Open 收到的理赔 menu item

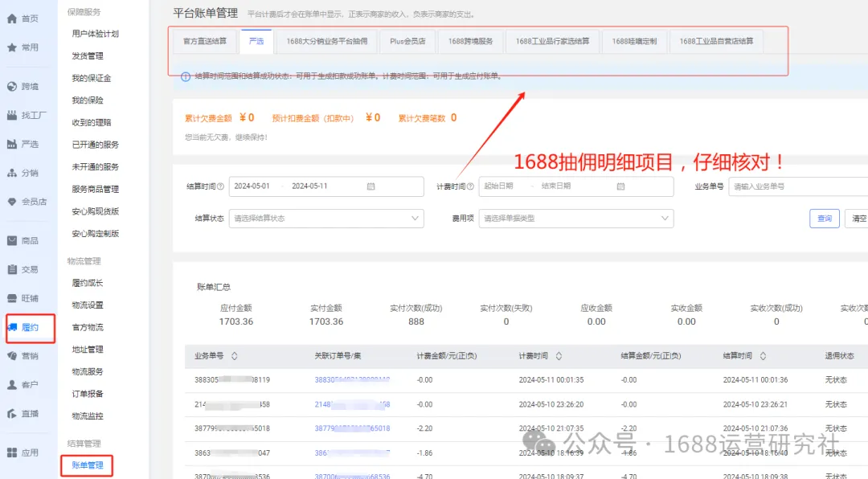[x=92, y=122]
